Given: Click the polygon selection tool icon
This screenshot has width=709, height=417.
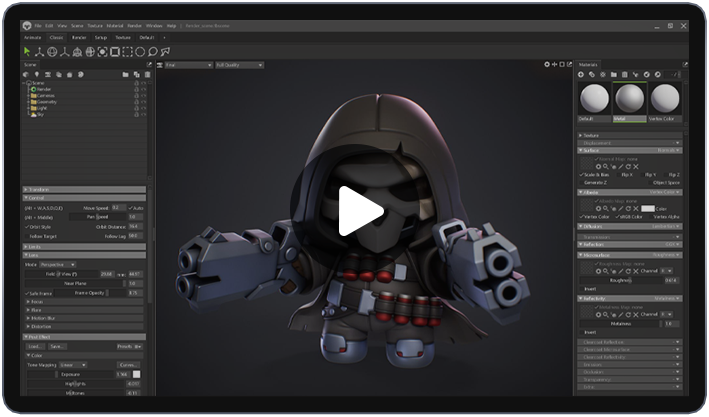Looking at the screenshot, I should (165, 52).
